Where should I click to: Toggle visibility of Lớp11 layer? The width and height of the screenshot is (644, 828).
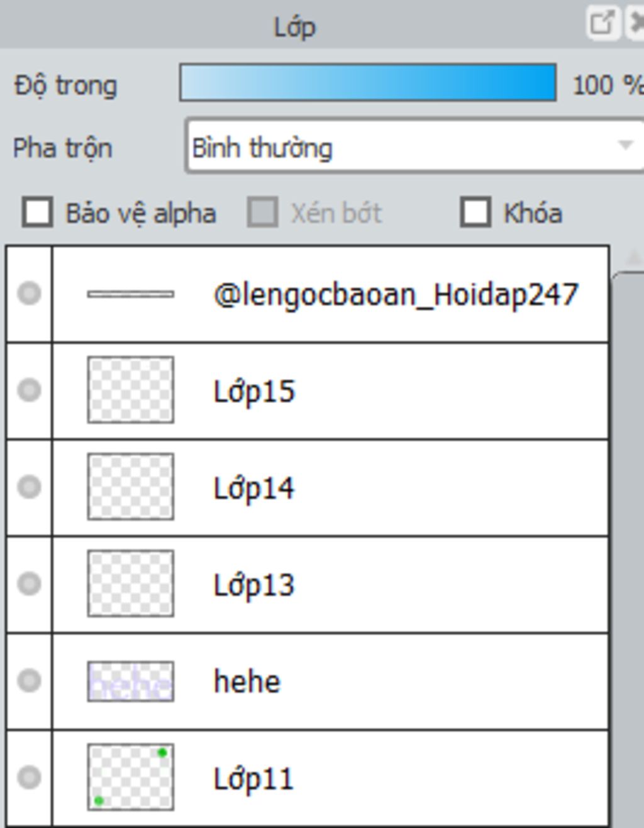29,778
